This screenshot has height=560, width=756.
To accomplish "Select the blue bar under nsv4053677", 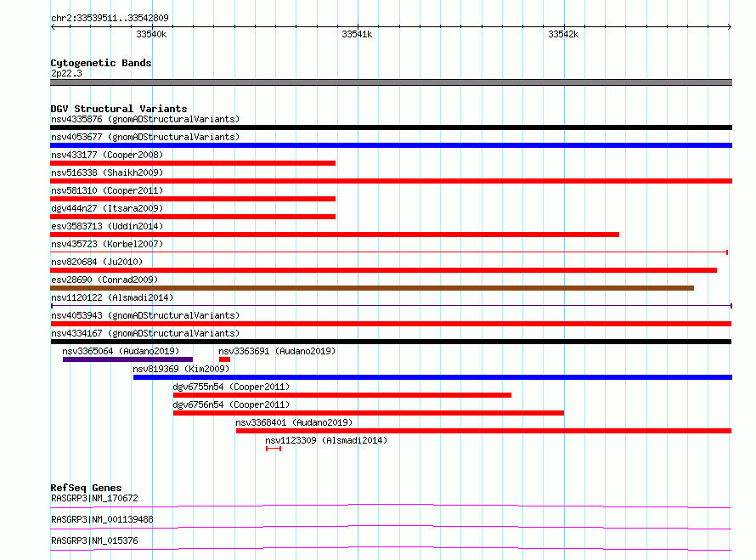I will (x=391, y=145).
